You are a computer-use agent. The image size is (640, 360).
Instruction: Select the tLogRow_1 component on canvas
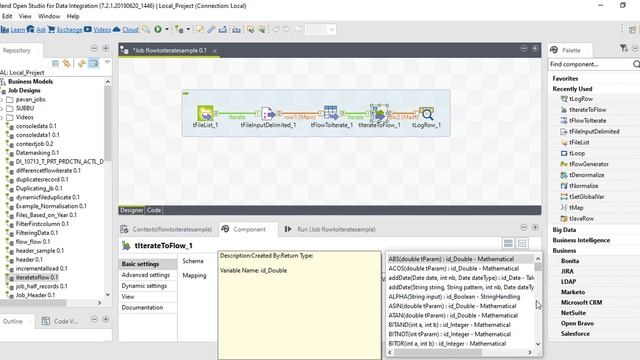tap(426, 114)
